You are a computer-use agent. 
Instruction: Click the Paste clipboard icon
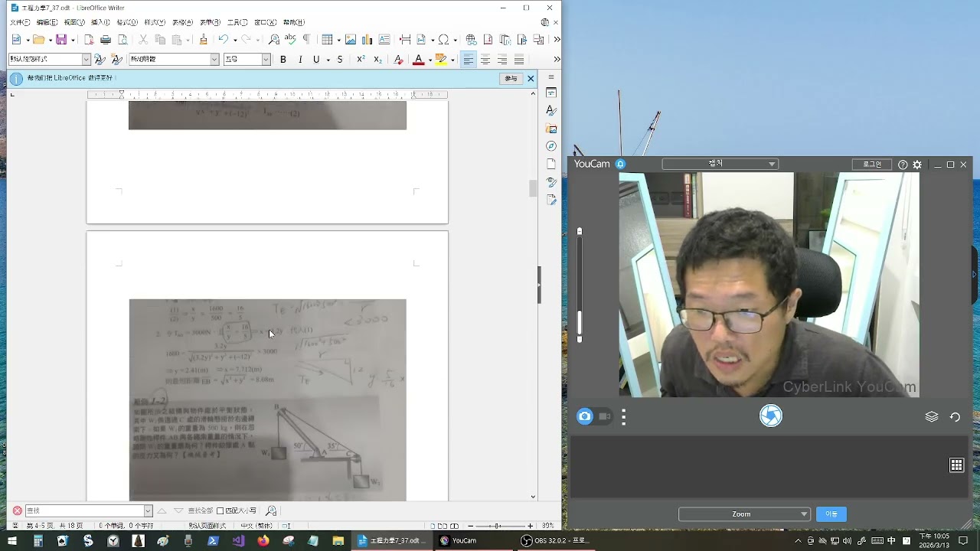[177, 40]
